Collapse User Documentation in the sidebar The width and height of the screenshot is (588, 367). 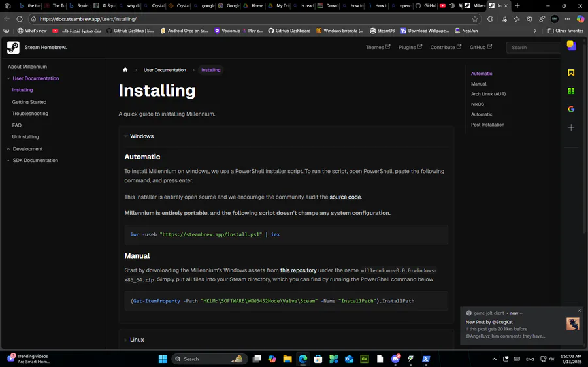tap(8, 78)
